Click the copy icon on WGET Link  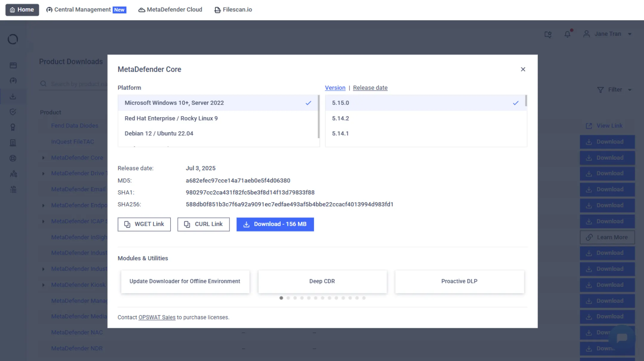click(x=127, y=224)
